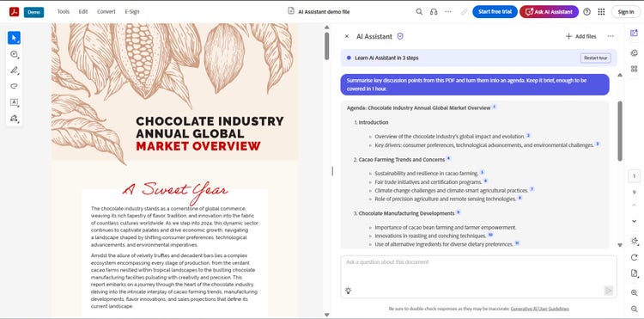Click citation 1 after agenda title

point(494,107)
